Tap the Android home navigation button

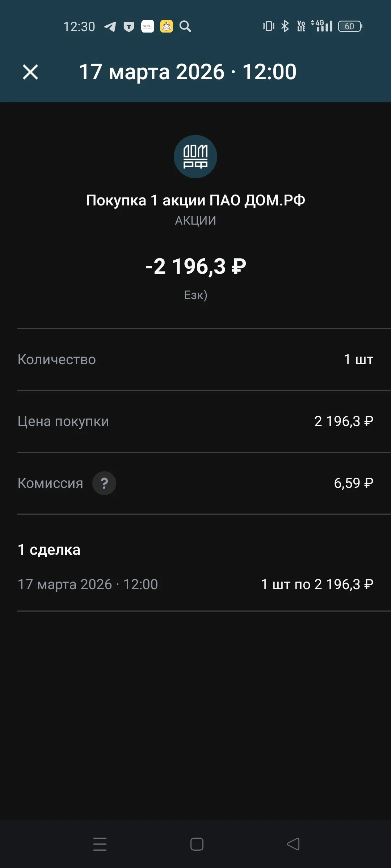coord(197,844)
